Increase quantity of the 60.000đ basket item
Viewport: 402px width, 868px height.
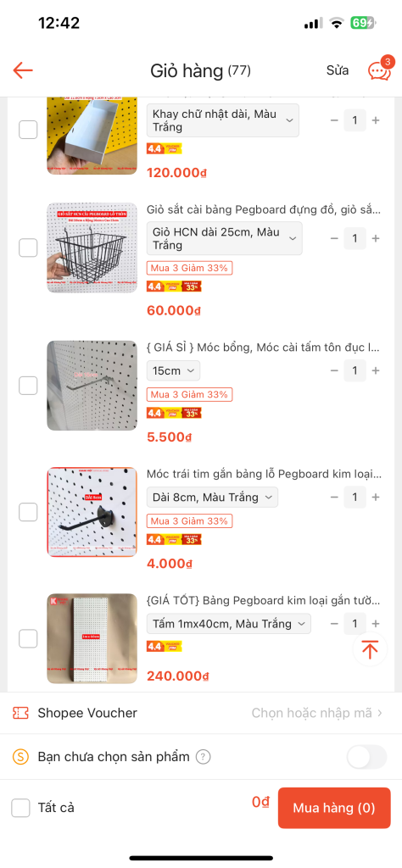click(x=376, y=238)
